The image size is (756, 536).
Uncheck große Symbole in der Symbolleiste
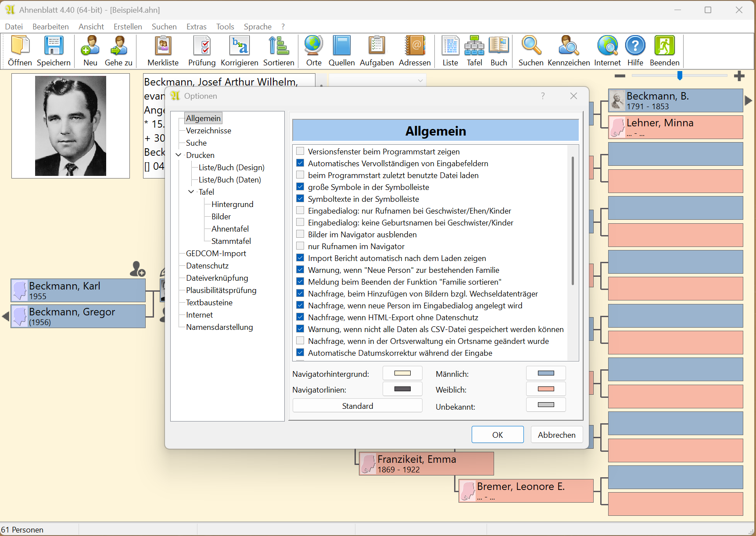click(x=300, y=187)
